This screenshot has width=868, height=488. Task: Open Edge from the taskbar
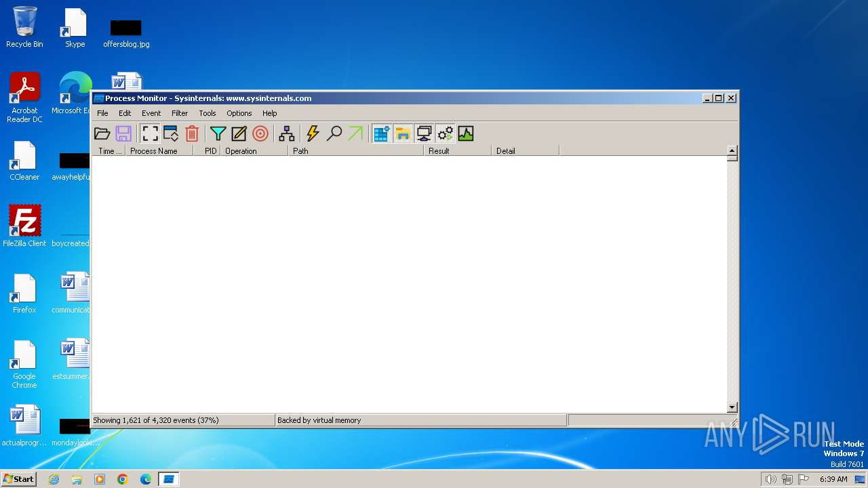click(x=146, y=479)
